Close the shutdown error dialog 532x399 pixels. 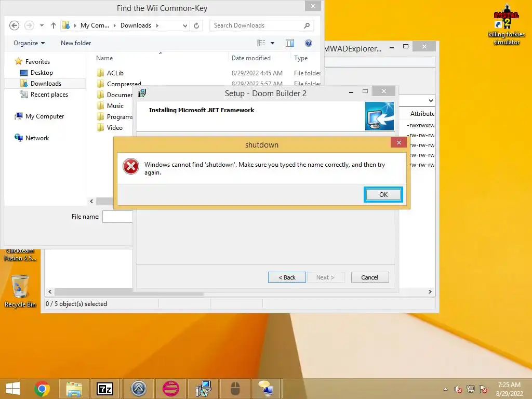point(398,142)
